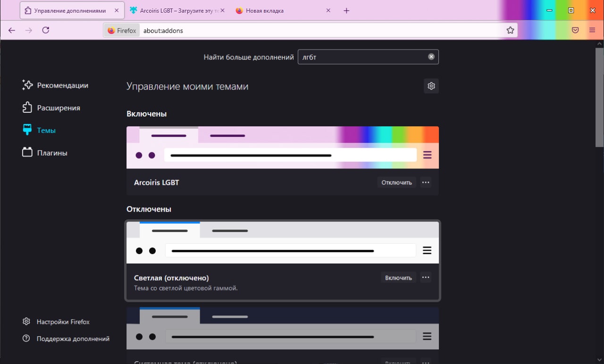
Task: Switch to the Arcoiris LGBT tab
Action: tap(177, 10)
